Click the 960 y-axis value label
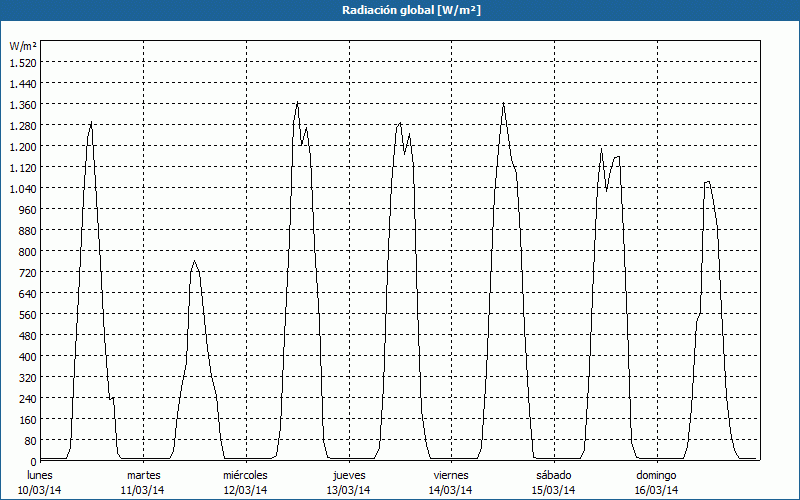The width and height of the screenshot is (800, 500). 26,209
